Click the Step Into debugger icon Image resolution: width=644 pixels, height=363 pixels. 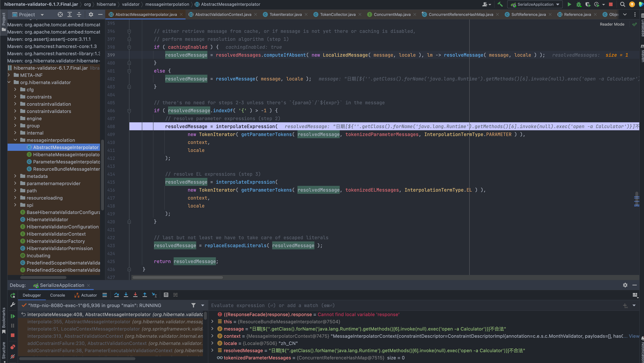point(126,295)
